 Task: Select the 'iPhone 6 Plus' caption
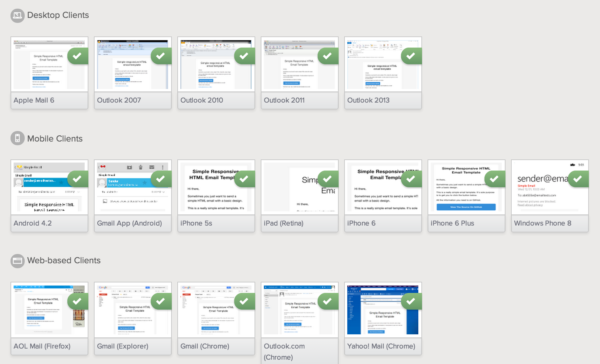[x=452, y=223]
